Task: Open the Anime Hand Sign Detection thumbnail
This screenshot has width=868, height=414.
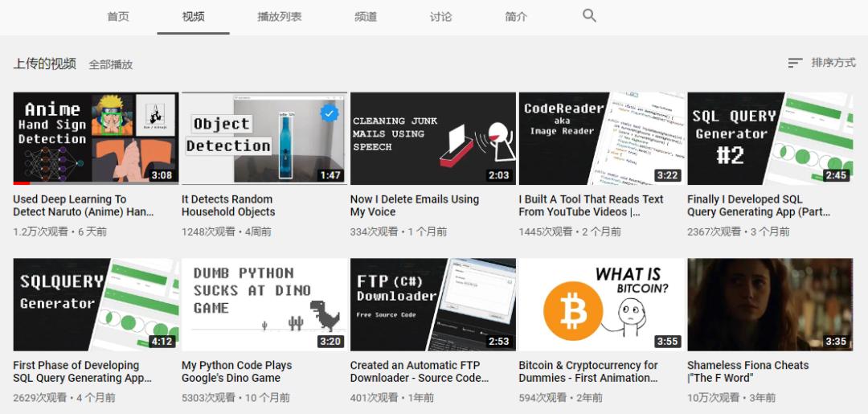Action: (96, 138)
